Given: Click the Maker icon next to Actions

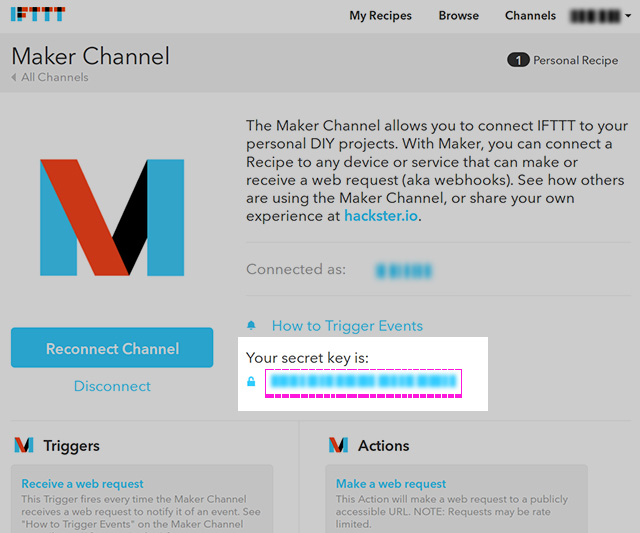Looking at the screenshot, I should pos(338,445).
